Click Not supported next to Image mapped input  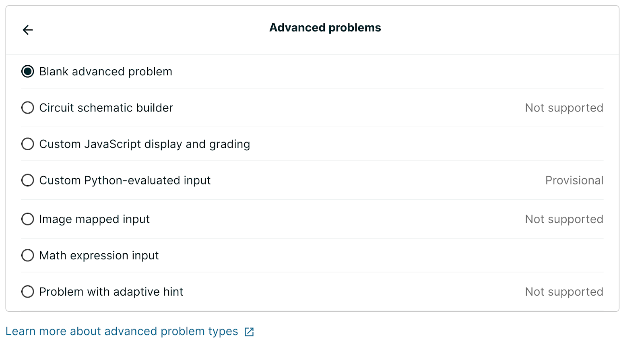(564, 219)
